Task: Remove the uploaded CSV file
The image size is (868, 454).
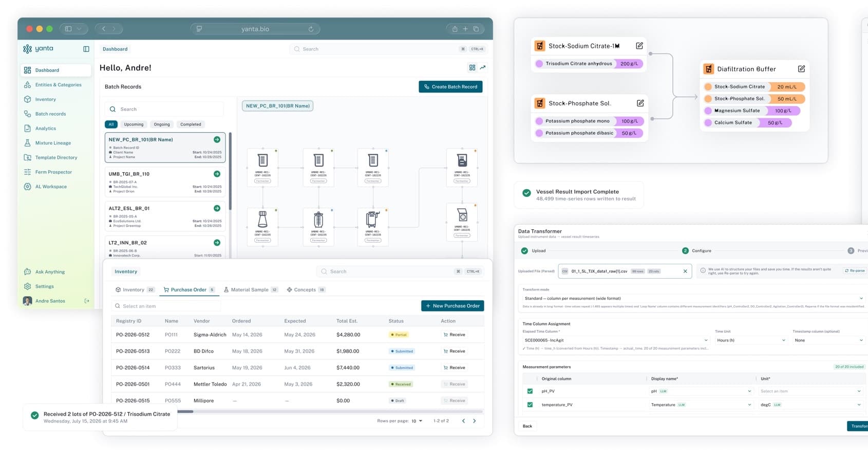Action: (x=685, y=271)
